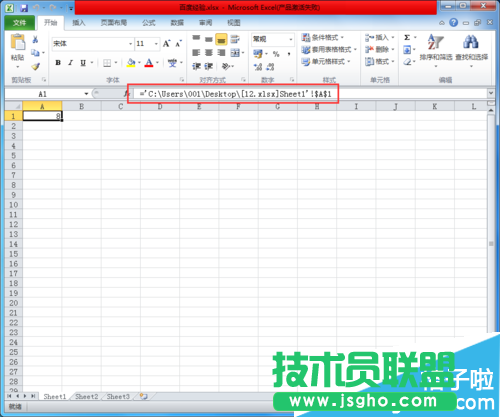Toggle Underline formatting
The image size is (500, 417).
pyautogui.click(x=83, y=63)
